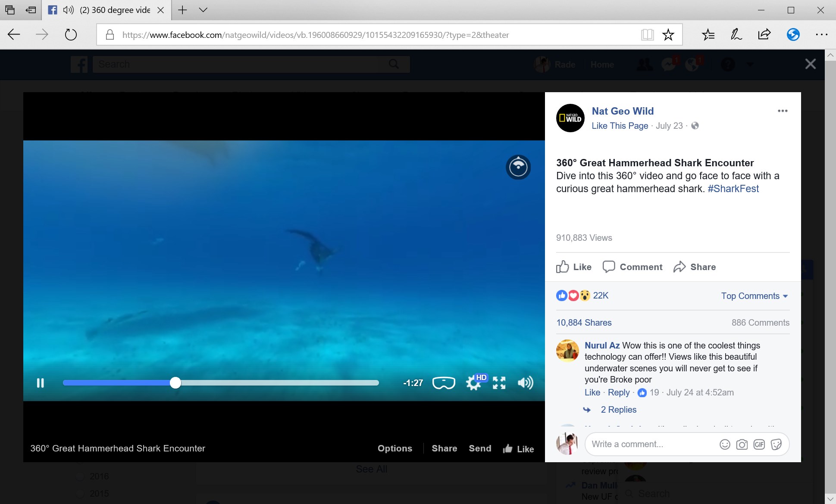Add a sticker to comment
Screen dimensions: 836x504
[x=777, y=445]
